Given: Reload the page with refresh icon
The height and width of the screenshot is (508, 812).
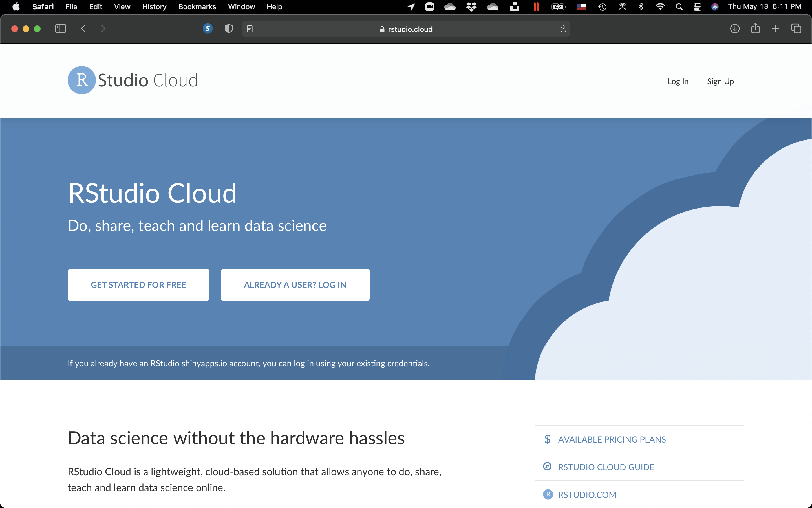Looking at the screenshot, I should (x=563, y=29).
